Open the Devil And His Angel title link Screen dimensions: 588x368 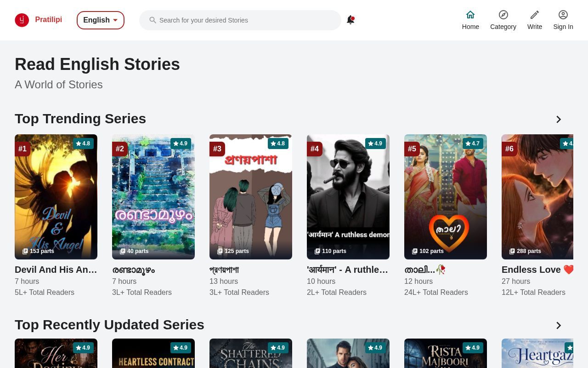56,270
